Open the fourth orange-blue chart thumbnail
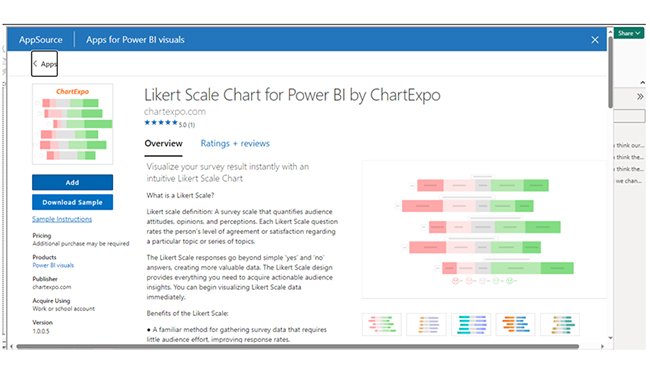 515,324
